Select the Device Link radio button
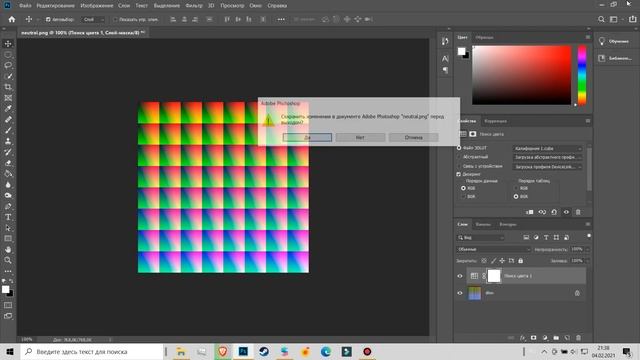This screenshot has height=360, width=640. [x=459, y=166]
